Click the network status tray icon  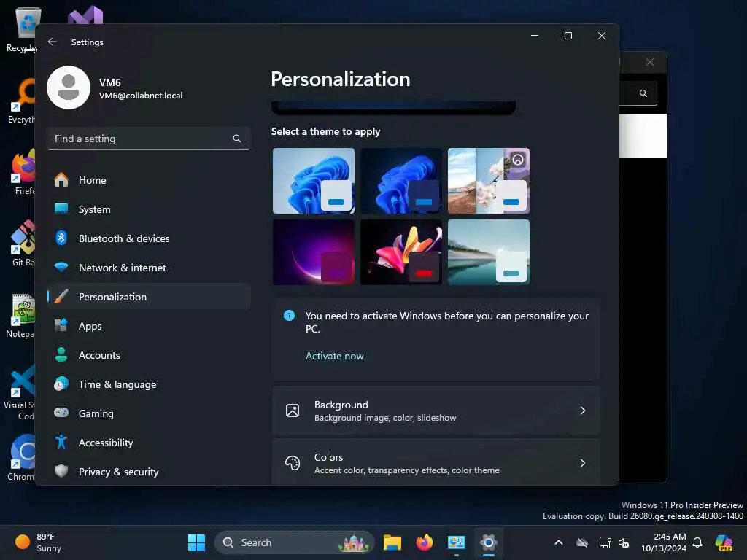pos(605,542)
